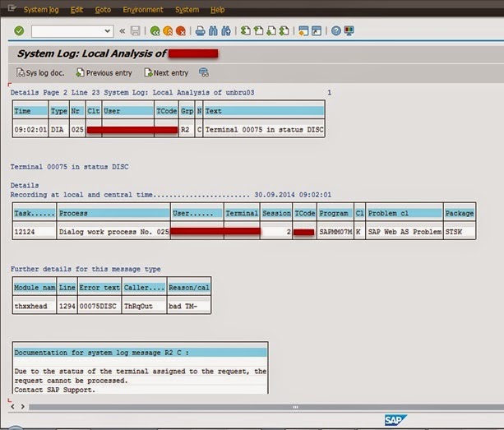Open the window menu icon in menu bar

pyautogui.click(x=12, y=8)
